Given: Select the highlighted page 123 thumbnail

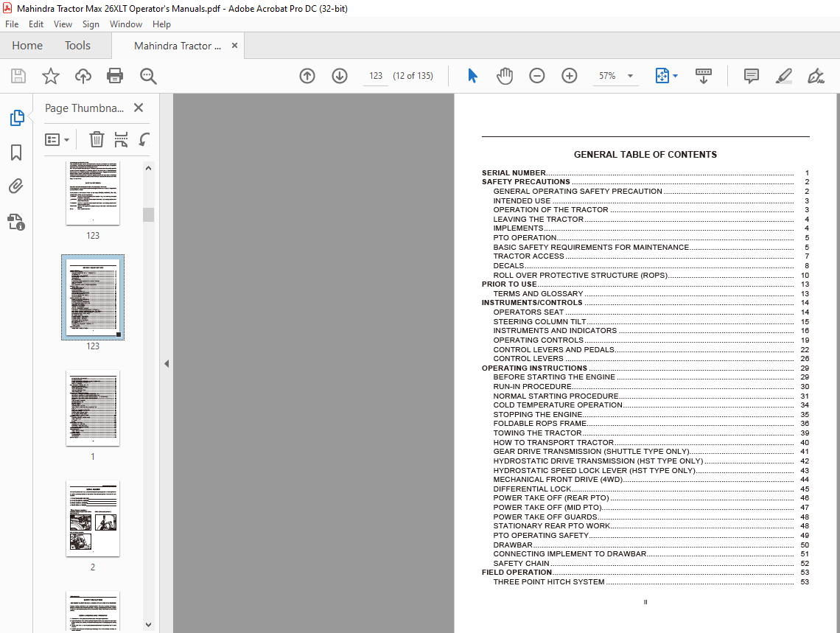Looking at the screenshot, I should [93, 297].
